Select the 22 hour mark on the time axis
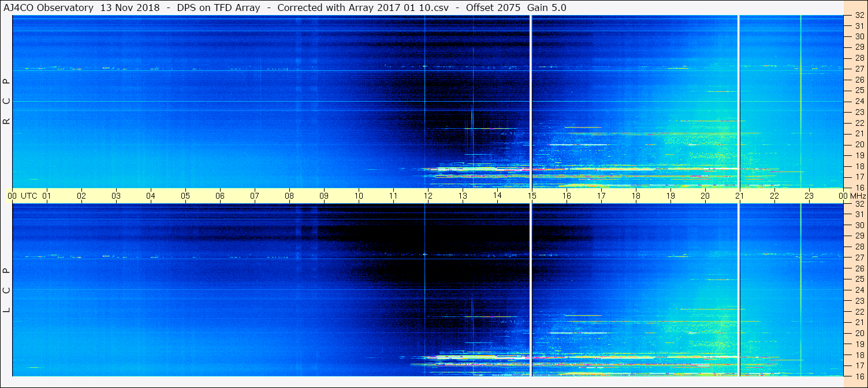868x388 pixels. point(774,196)
